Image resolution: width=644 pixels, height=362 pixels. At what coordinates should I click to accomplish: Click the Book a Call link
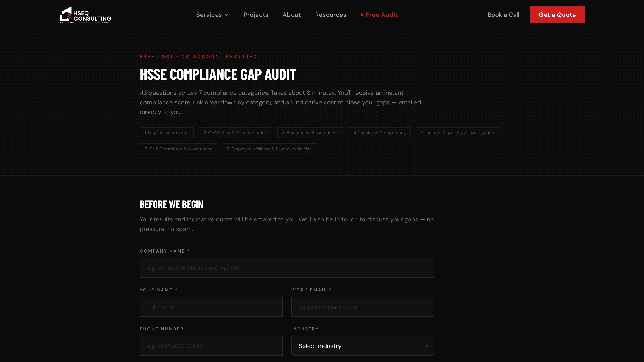(x=503, y=15)
